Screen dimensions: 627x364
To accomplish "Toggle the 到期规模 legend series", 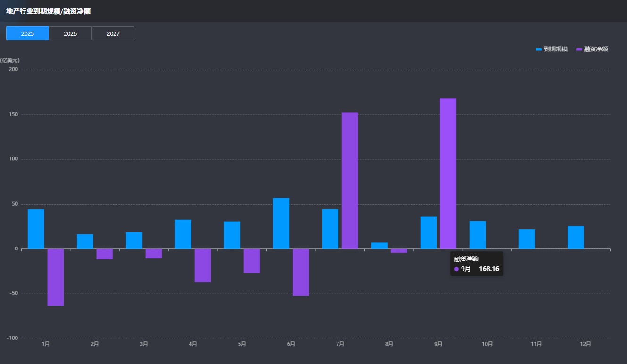I will click(555, 49).
